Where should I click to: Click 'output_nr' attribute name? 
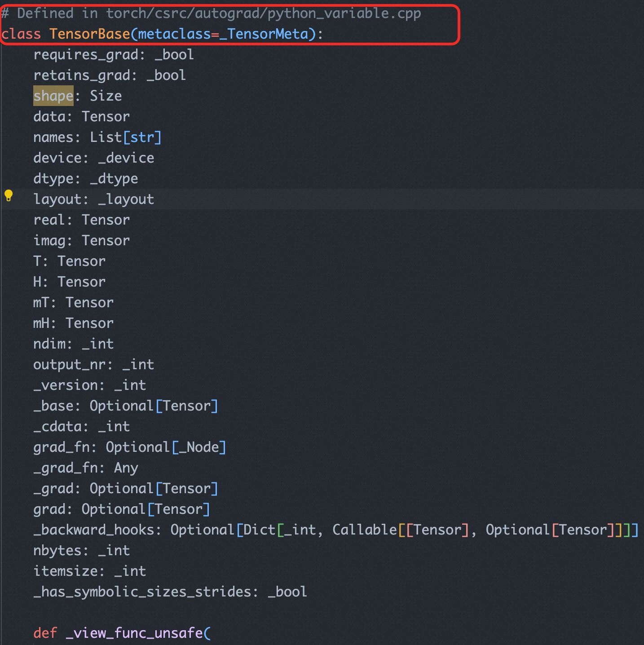pyautogui.click(x=69, y=365)
